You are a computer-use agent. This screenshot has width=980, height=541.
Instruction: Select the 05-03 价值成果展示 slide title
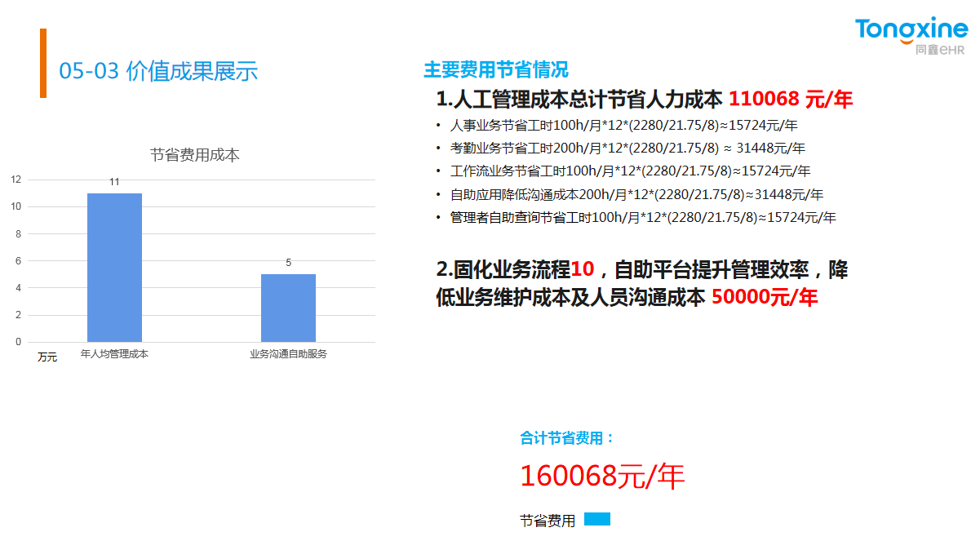point(158,71)
